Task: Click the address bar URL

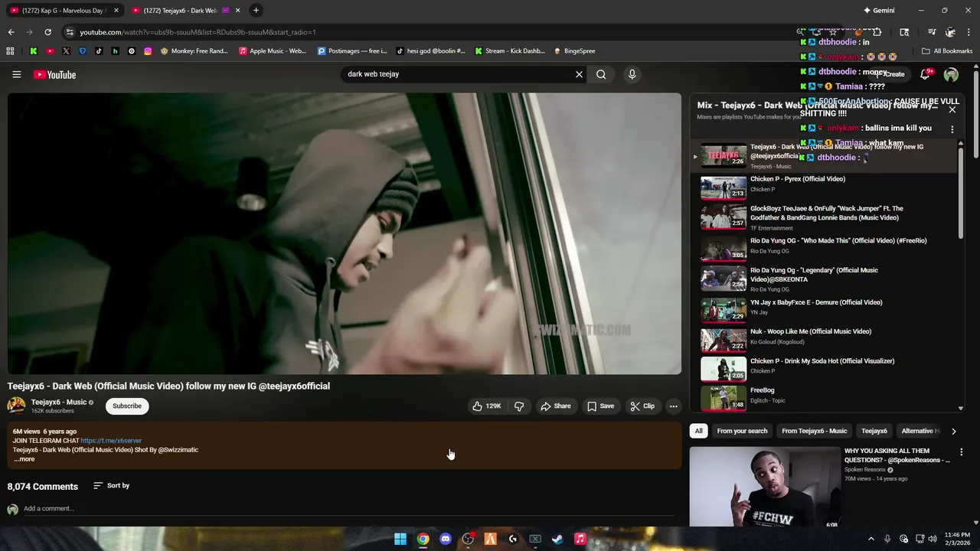Action: [x=198, y=32]
